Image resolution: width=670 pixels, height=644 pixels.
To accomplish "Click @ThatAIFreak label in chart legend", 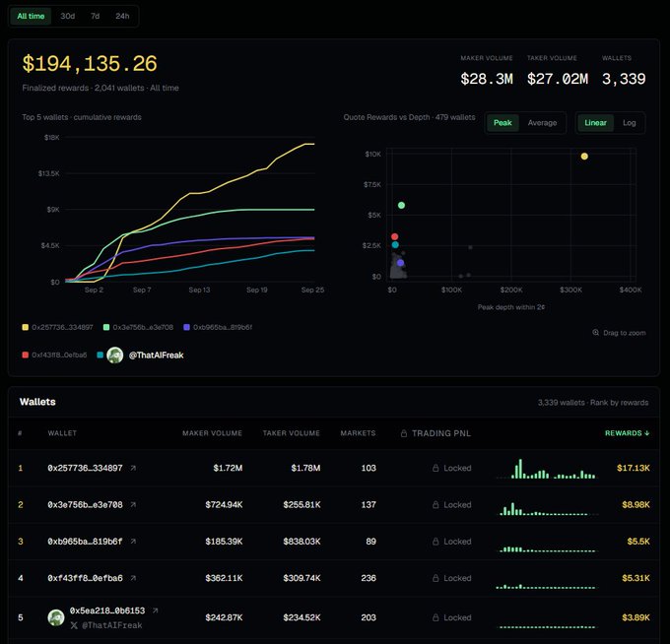I will pyautogui.click(x=156, y=355).
